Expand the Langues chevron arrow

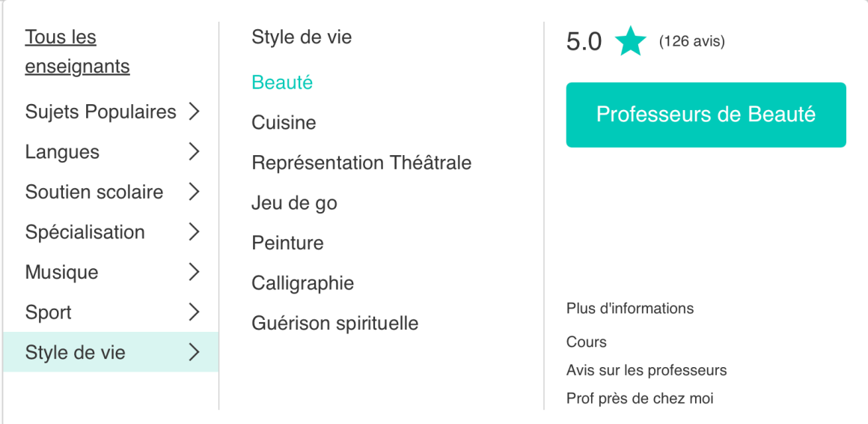tap(195, 152)
